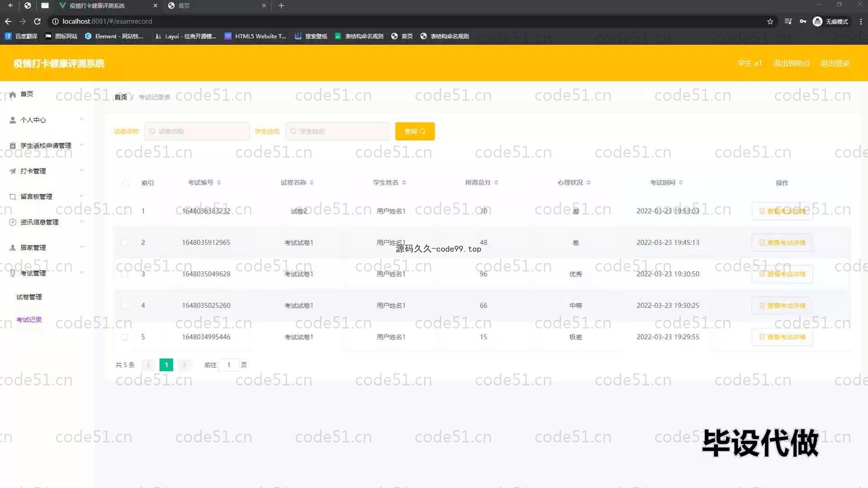Expand the 打卡管理 menu arrow
The width and height of the screenshot is (868, 488).
pyautogui.click(x=82, y=170)
